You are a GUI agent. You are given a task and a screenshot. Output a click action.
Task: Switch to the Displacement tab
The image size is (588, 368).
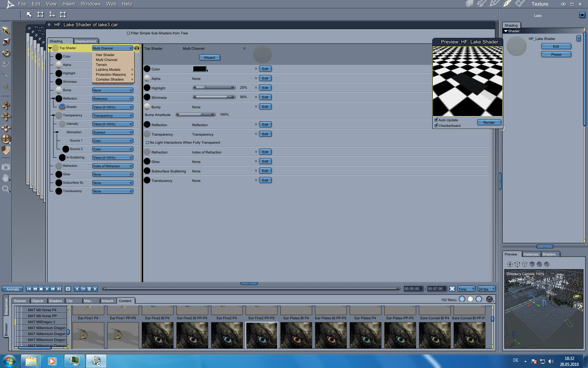coord(85,41)
